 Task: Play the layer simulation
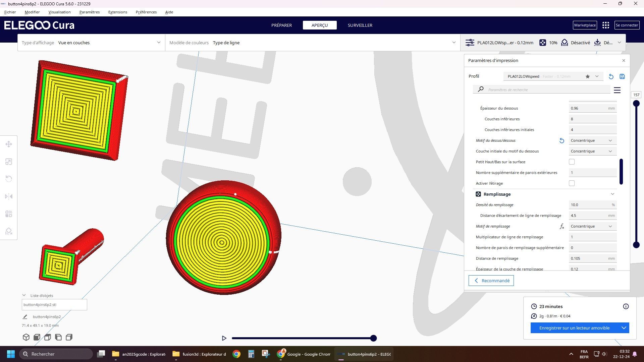[224, 338]
